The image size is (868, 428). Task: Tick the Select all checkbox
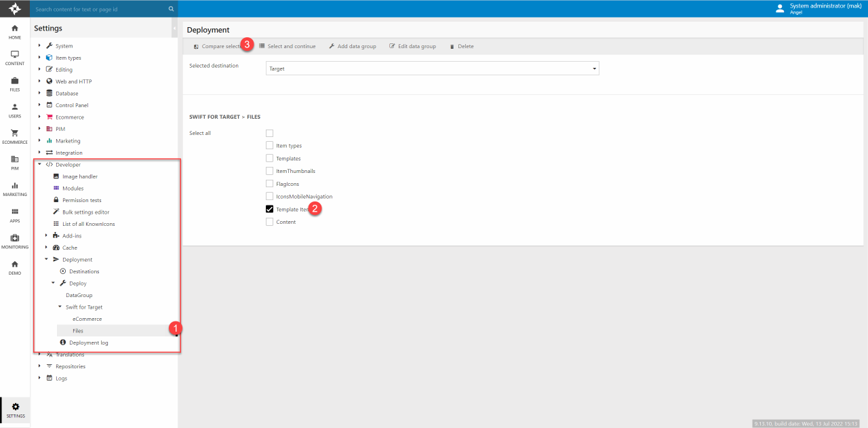pos(270,133)
